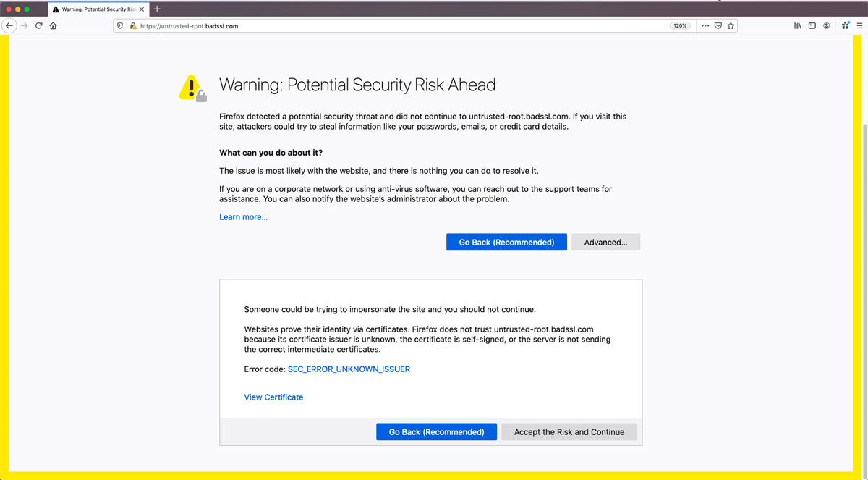The image size is (868, 480).
Task: Open page actions three-dot menu
Action: point(705,25)
